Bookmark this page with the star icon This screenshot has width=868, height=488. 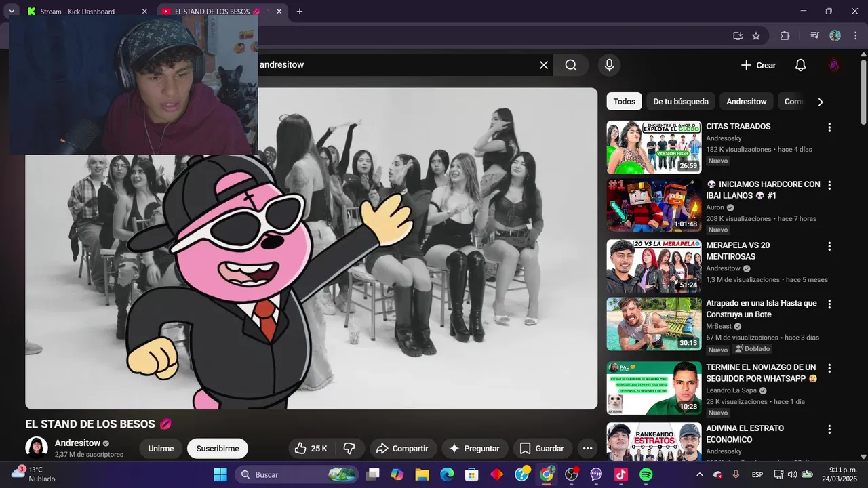click(756, 36)
